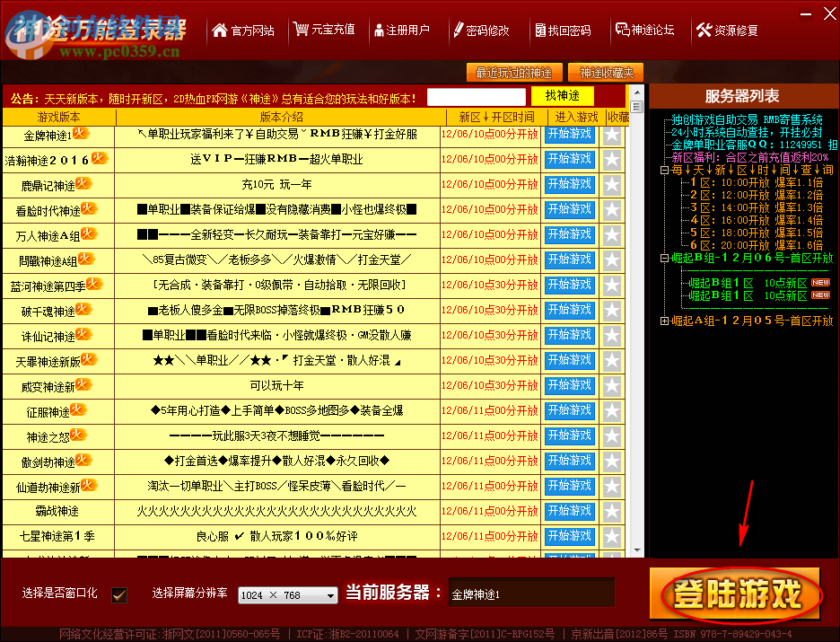Image resolution: width=840 pixels, height=642 pixels.
Task: Select the 七星神途第1季 game name
Action: 57,536
